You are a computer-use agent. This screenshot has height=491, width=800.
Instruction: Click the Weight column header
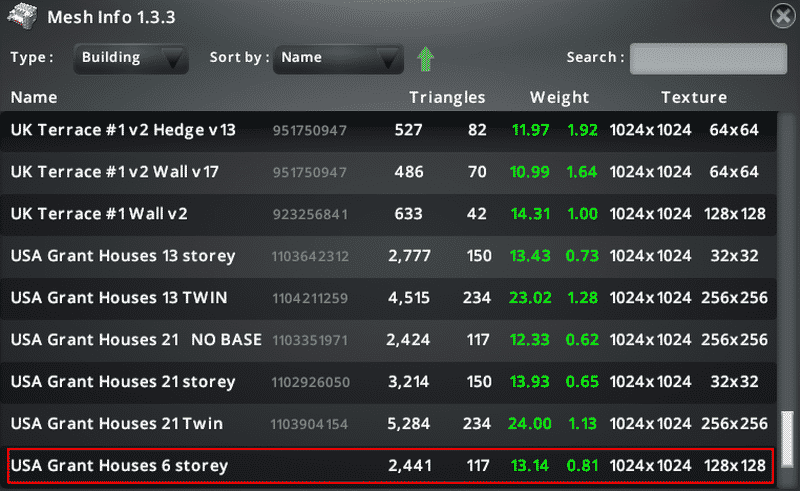click(559, 98)
